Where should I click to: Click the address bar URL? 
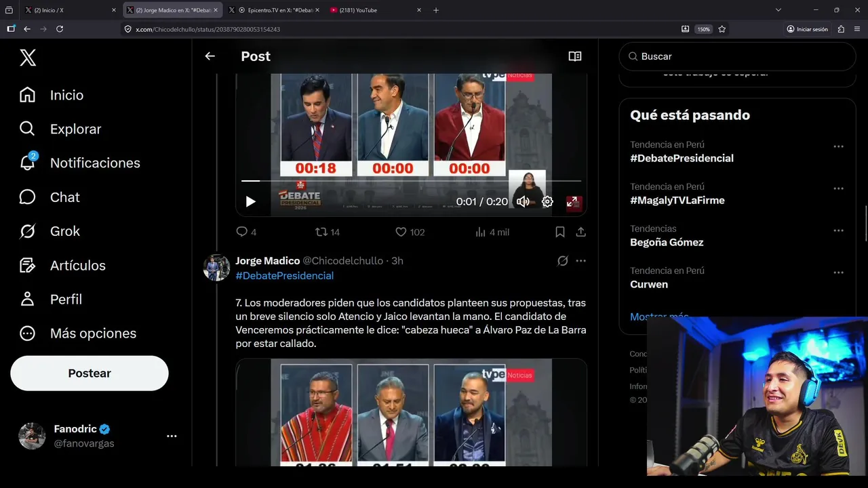point(208,29)
